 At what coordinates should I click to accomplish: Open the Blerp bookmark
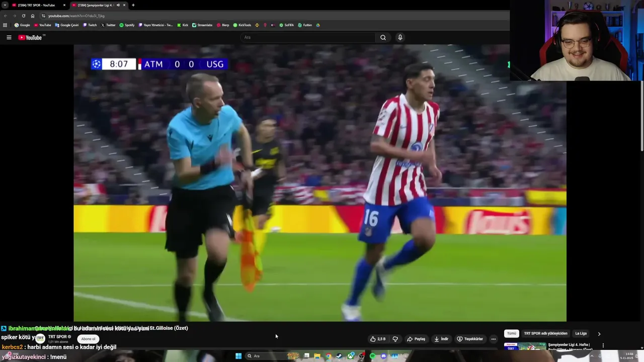[x=223, y=25]
